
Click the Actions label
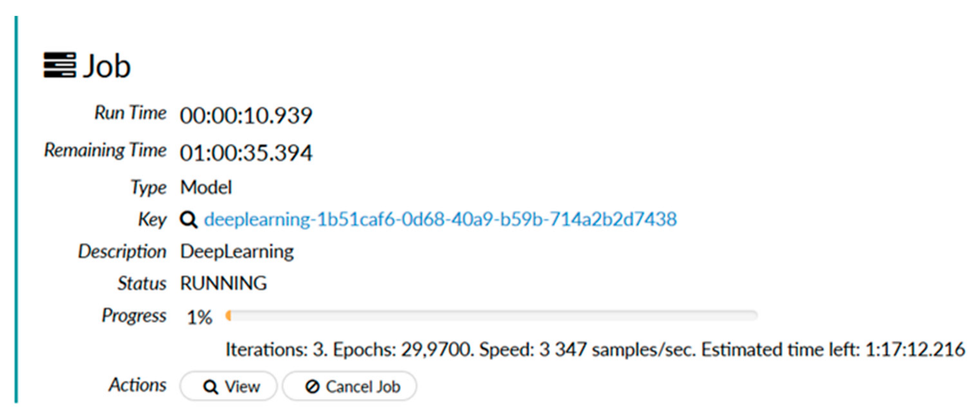[138, 385]
